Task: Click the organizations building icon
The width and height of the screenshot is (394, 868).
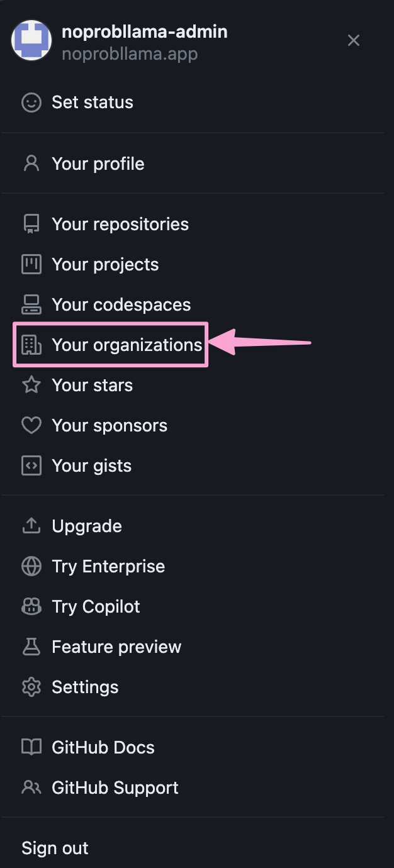Action: [x=31, y=345]
